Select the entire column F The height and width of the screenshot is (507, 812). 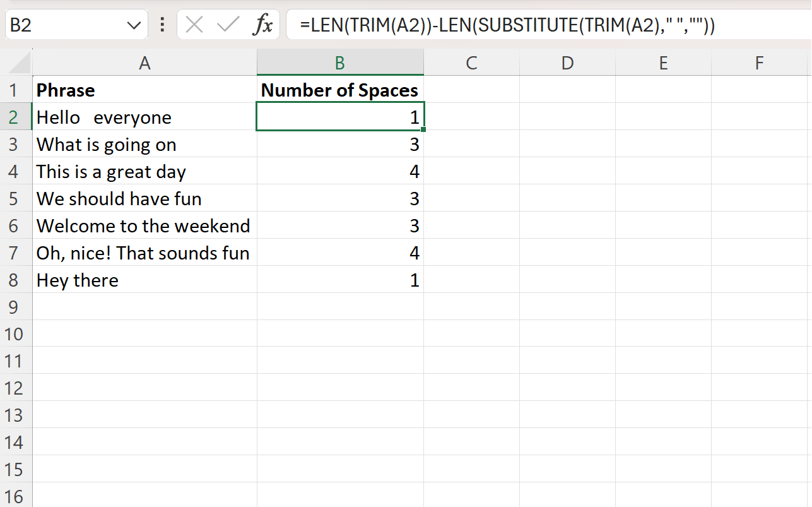pyautogui.click(x=758, y=63)
